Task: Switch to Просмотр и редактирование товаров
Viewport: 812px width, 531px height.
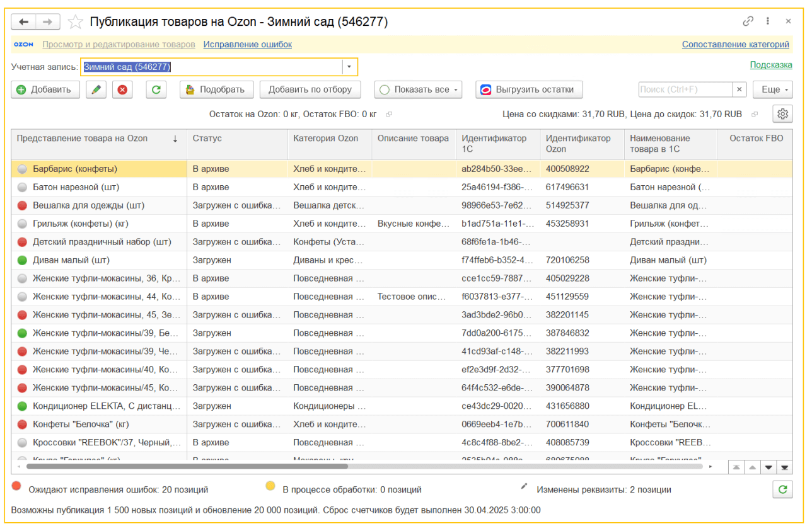Action: 119,45
